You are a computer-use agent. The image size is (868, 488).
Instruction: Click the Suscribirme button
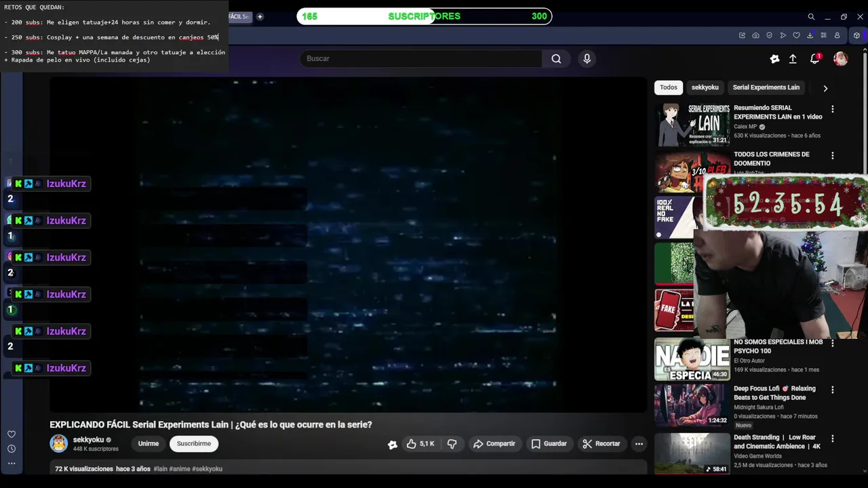point(194,444)
